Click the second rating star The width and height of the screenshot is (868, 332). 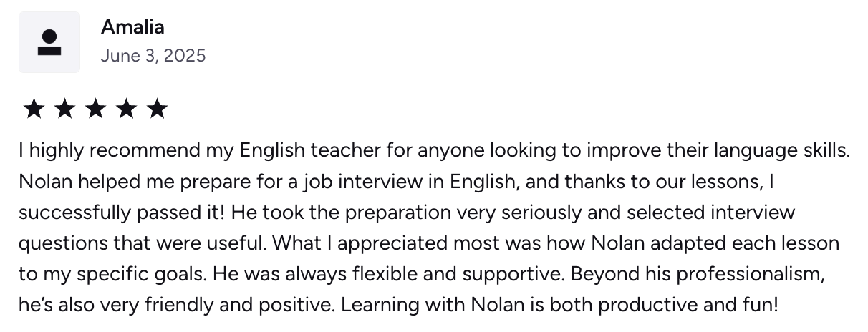click(x=64, y=109)
